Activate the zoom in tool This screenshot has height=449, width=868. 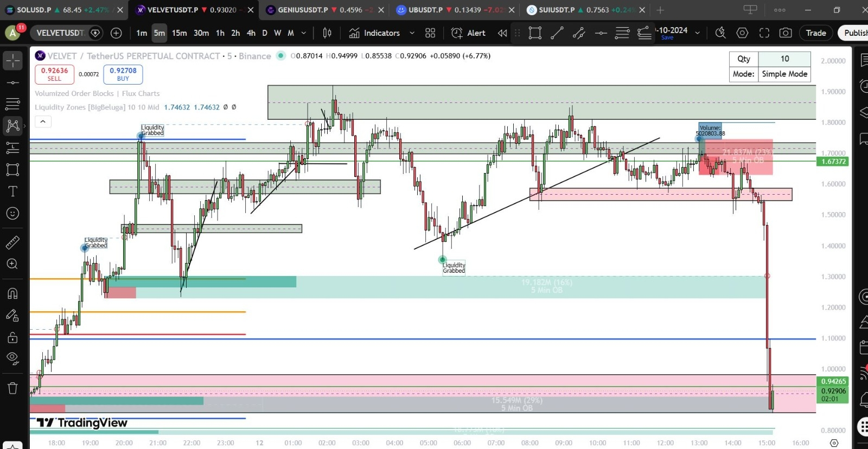[x=12, y=264]
